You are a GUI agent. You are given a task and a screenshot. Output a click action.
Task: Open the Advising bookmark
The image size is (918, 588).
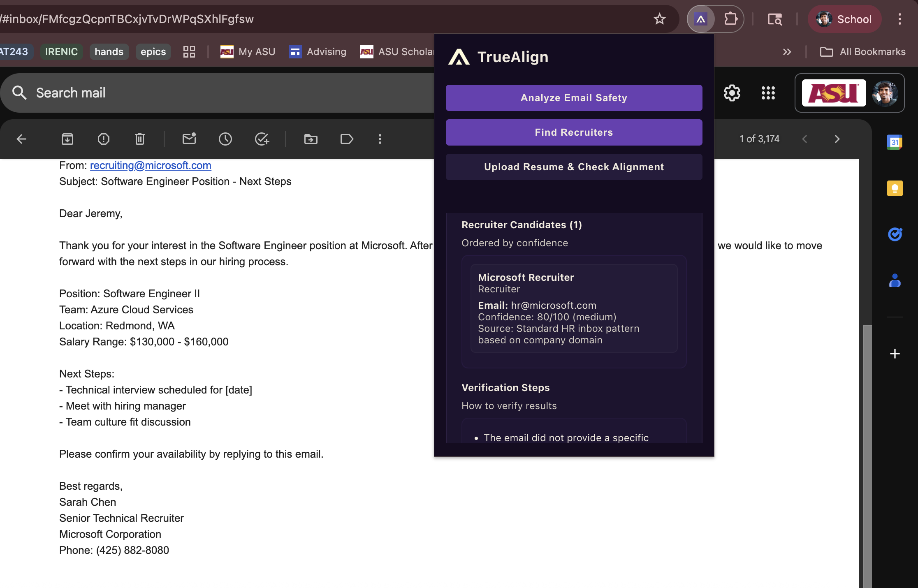318,52
